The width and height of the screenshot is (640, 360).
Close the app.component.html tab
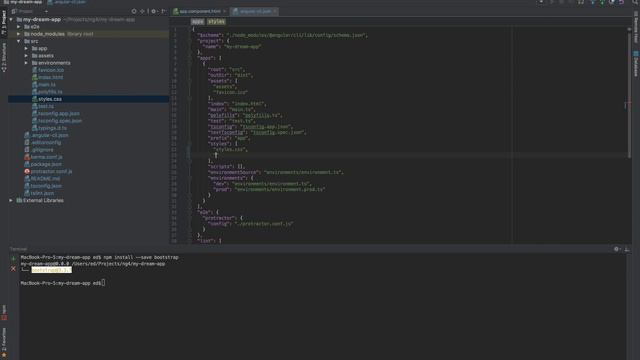point(225,11)
